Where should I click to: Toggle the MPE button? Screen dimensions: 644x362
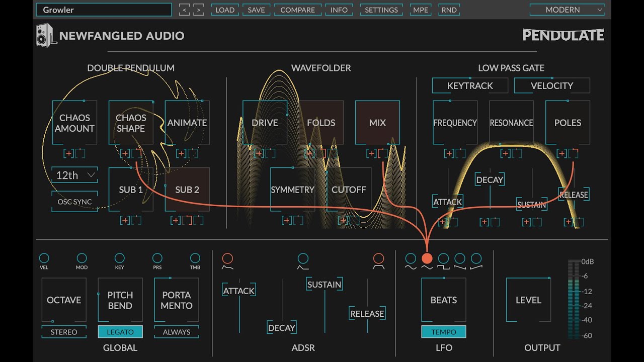421,10
